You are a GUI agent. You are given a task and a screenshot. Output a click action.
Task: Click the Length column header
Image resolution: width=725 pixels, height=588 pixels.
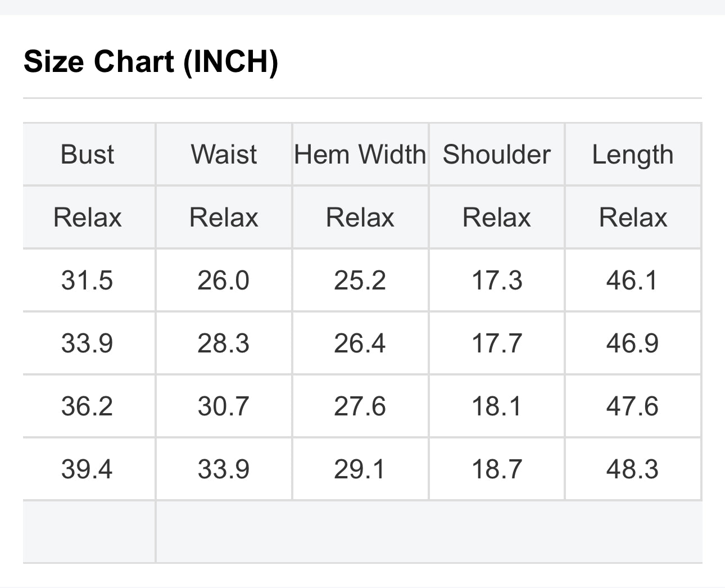[x=632, y=154]
